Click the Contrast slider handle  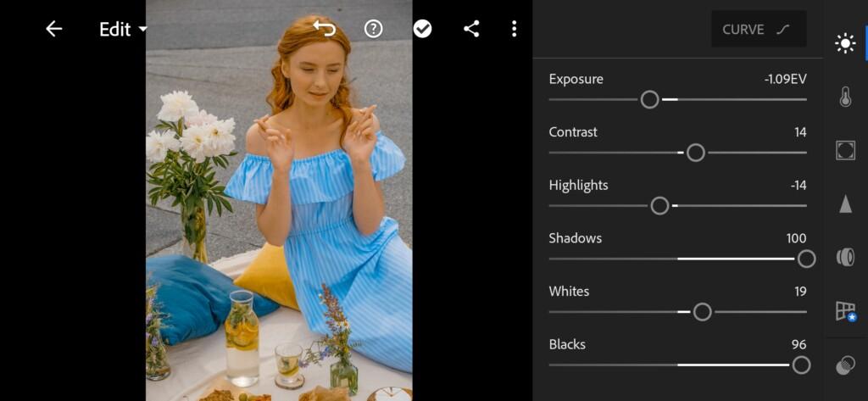pos(696,153)
